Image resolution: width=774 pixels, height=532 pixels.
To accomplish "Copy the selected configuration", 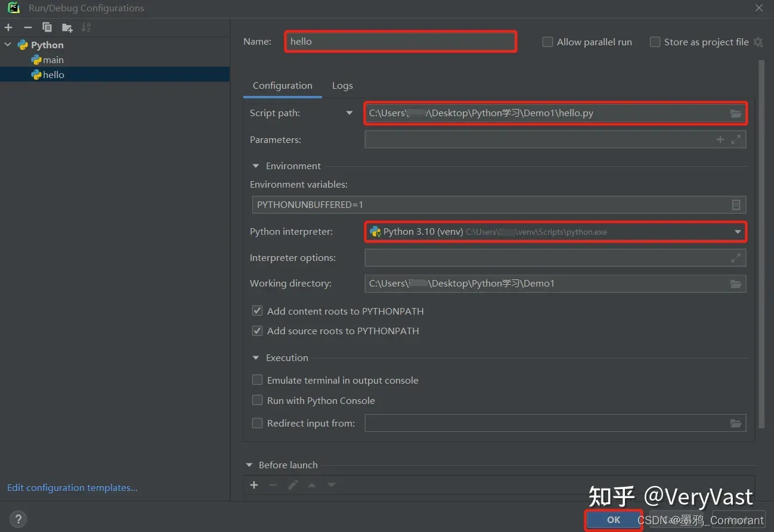I will pos(47,27).
